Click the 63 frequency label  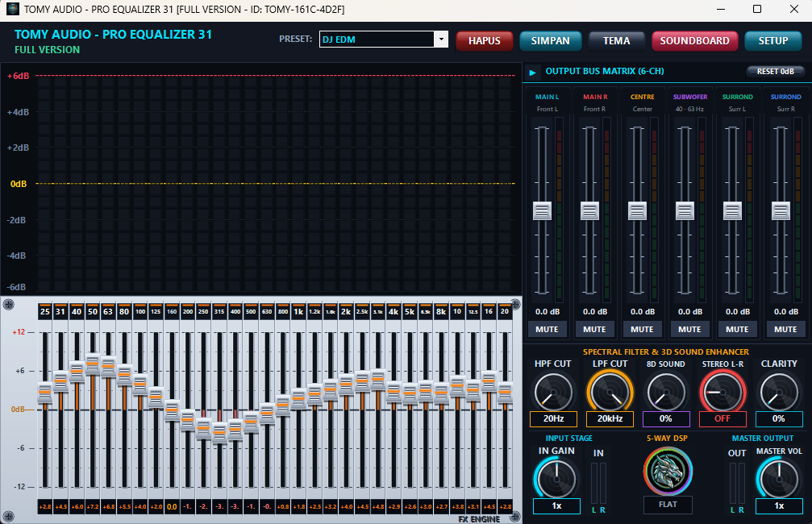click(108, 311)
